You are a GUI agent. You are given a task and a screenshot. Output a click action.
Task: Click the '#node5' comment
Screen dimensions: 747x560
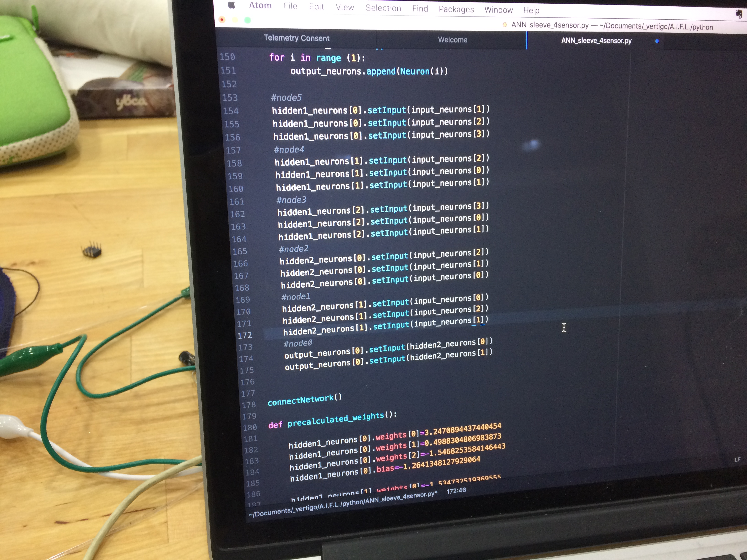(286, 98)
